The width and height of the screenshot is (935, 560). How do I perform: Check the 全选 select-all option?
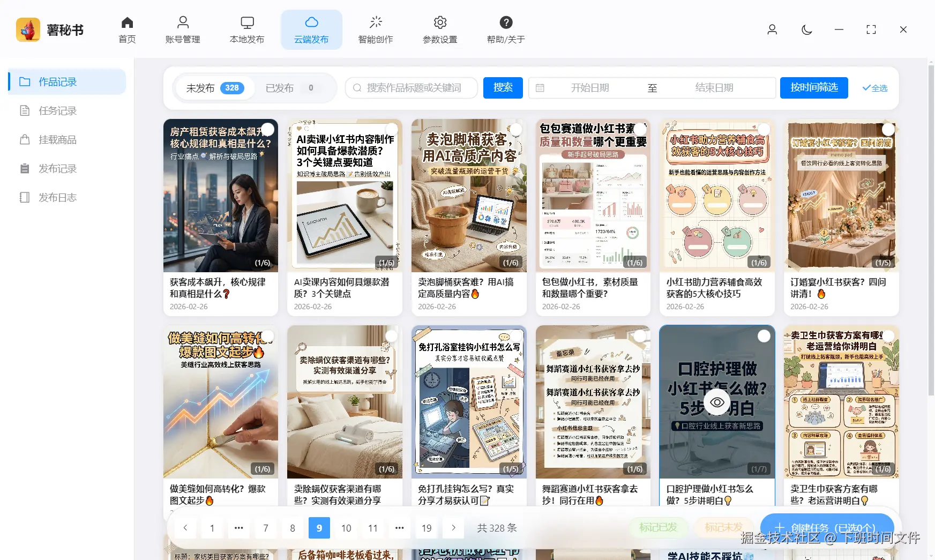[x=874, y=88]
